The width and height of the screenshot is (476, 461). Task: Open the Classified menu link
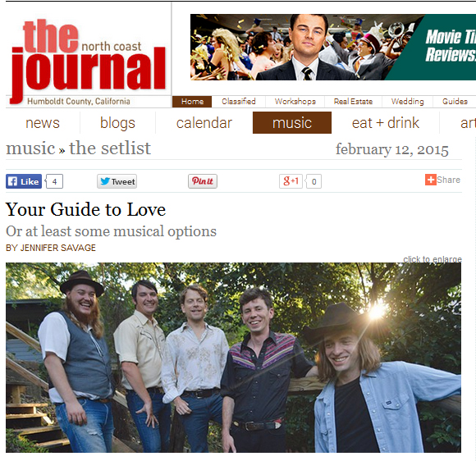pyautogui.click(x=239, y=102)
